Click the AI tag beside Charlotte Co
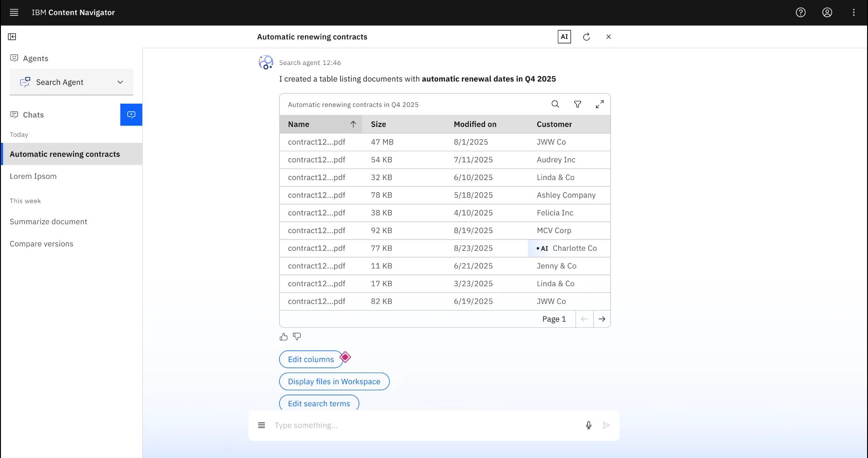This screenshot has height=458, width=868. pos(542,248)
